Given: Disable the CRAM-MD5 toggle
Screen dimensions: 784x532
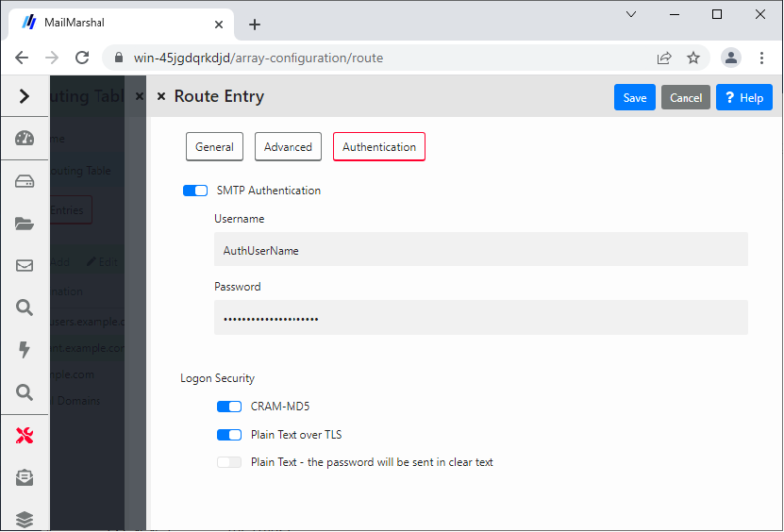Looking at the screenshot, I should click(x=229, y=407).
